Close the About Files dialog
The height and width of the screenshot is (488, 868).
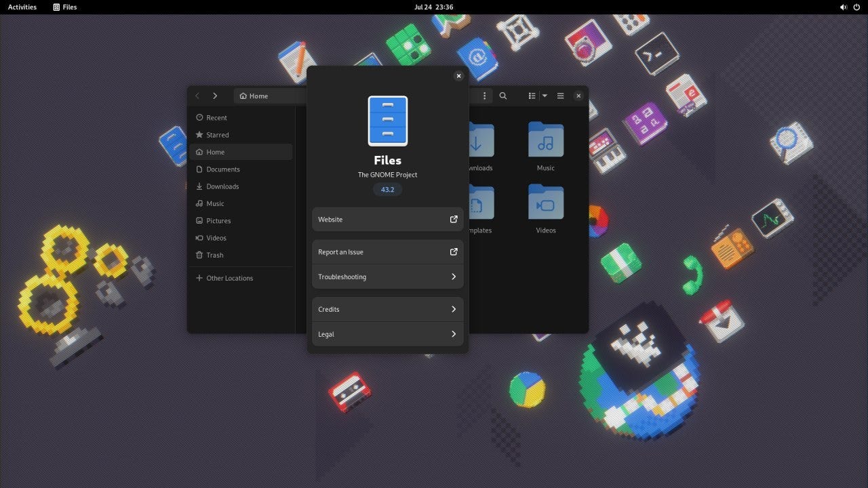pyautogui.click(x=458, y=76)
